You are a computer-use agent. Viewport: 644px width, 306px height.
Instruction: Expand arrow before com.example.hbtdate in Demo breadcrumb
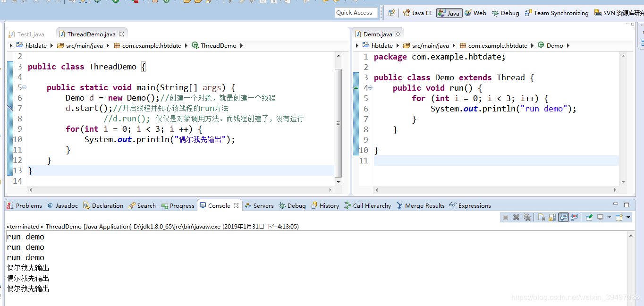455,46
